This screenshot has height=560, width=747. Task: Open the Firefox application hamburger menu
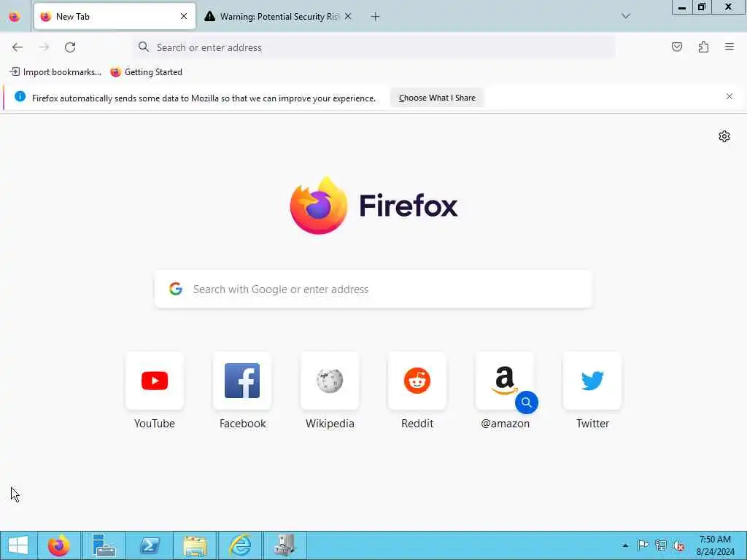coord(729,47)
